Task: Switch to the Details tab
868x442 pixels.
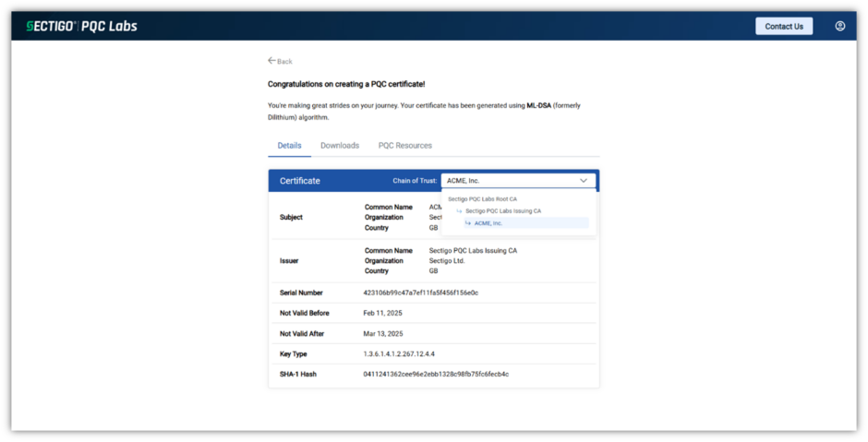Action: (x=290, y=146)
